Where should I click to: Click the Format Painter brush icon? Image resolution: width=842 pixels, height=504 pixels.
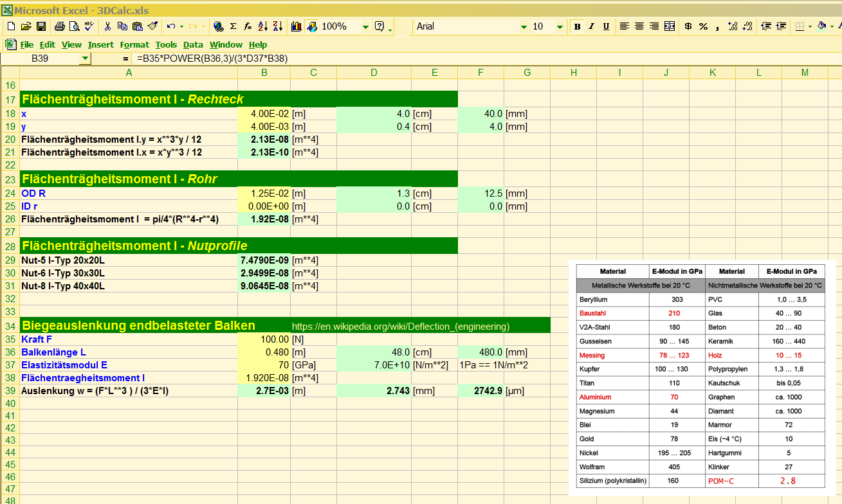pos(152,26)
